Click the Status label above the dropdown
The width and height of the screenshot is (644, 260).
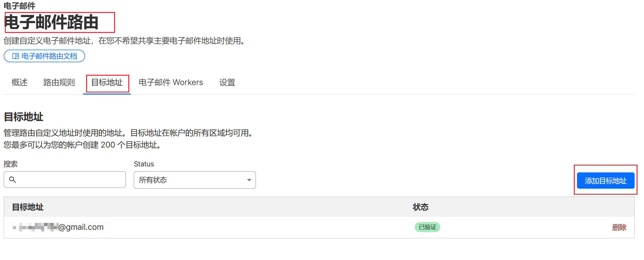[x=144, y=164]
